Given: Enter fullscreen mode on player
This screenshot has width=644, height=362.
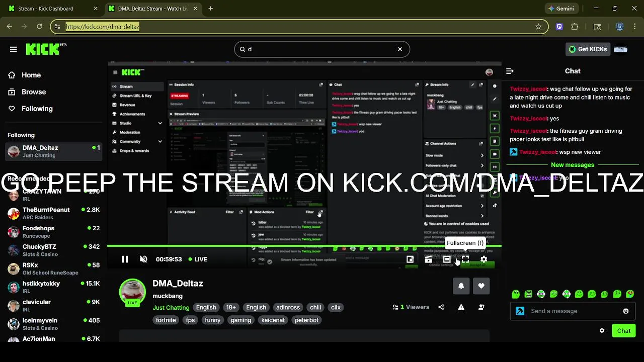Looking at the screenshot, I should click(x=465, y=259).
